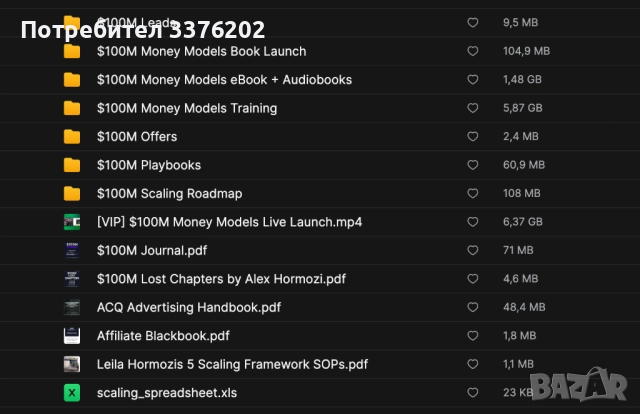Image resolution: width=640 pixels, height=414 pixels.
Task: Favorite $100M Money Models Training with heart
Action: click(473, 108)
